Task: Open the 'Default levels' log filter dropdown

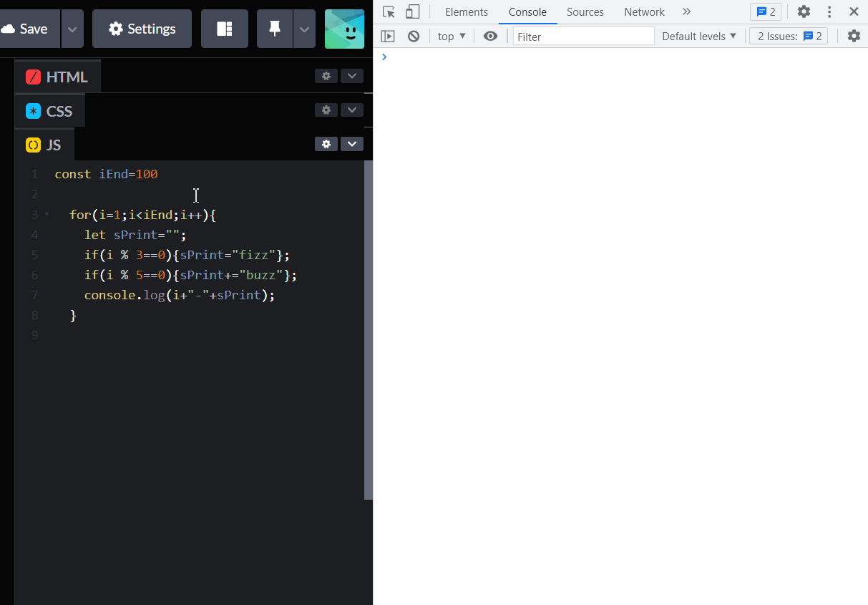Action: [698, 36]
